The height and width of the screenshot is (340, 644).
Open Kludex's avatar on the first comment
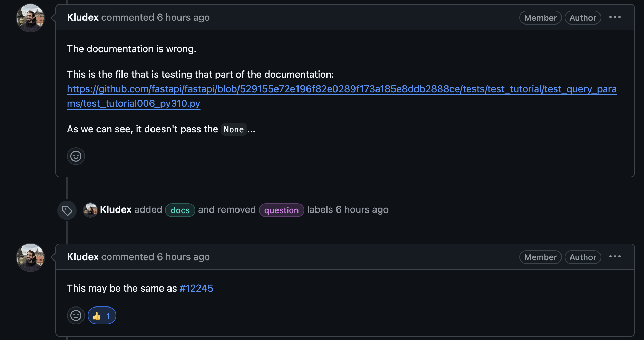click(30, 18)
